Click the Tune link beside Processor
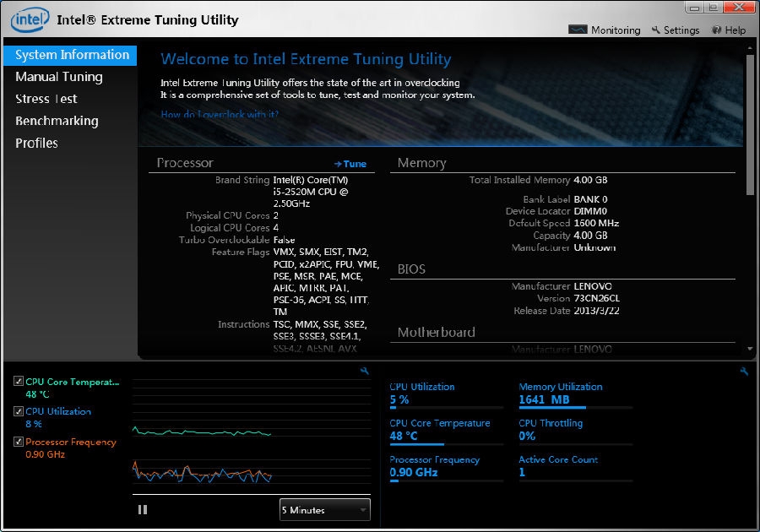 (x=350, y=164)
